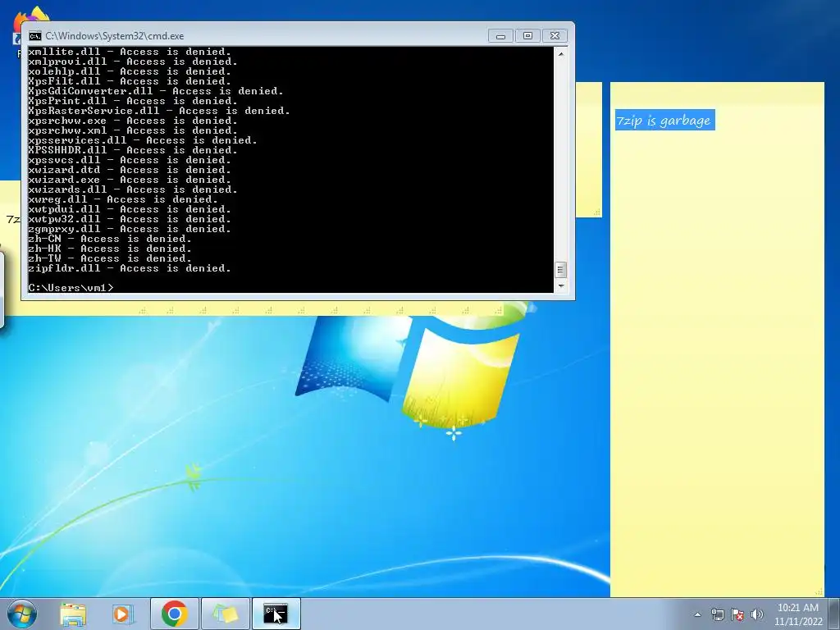This screenshot has height=630, width=840.
Task: Click the Show desktop button
Action: (835, 614)
